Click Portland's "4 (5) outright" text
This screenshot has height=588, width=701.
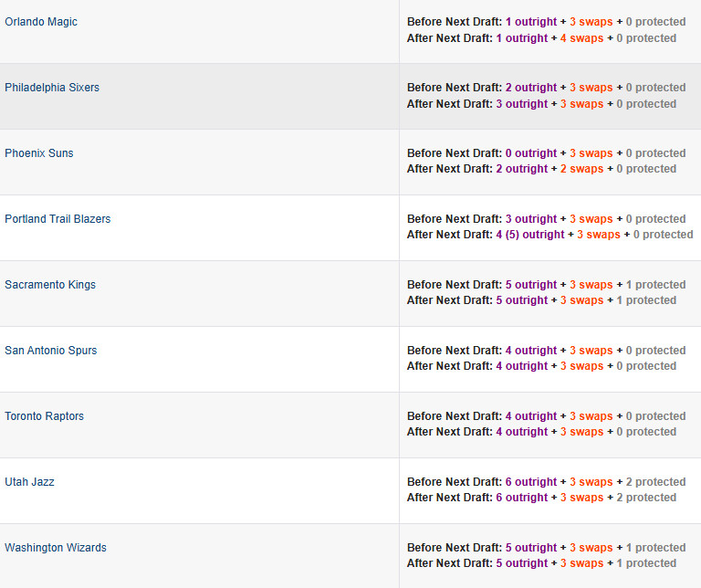click(x=529, y=235)
